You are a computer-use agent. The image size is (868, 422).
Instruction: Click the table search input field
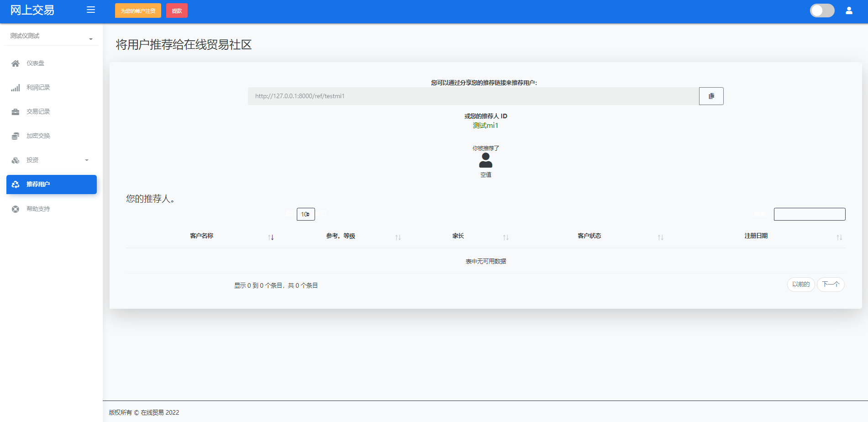[x=809, y=214]
